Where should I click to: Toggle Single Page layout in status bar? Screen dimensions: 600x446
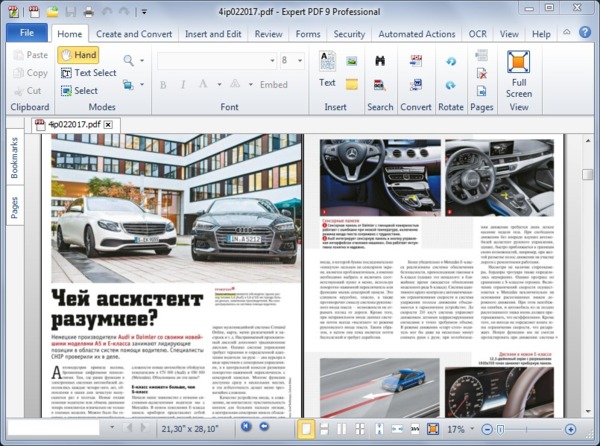pos(306,429)
